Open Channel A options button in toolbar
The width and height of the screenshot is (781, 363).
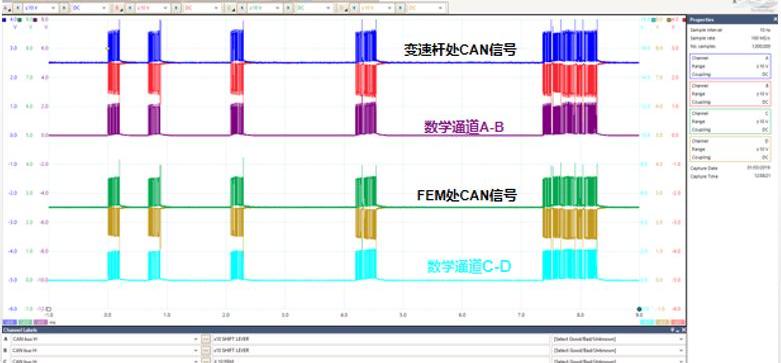6,8
